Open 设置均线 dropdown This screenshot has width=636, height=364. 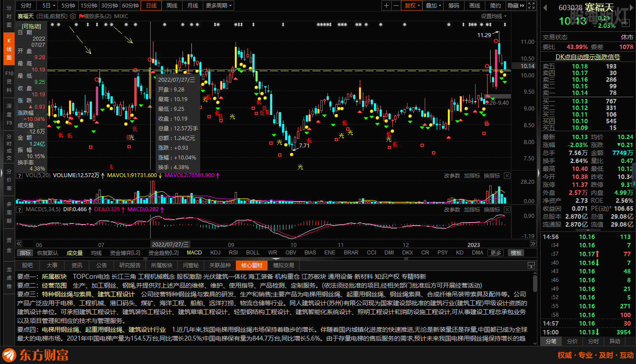coord(493,16)
